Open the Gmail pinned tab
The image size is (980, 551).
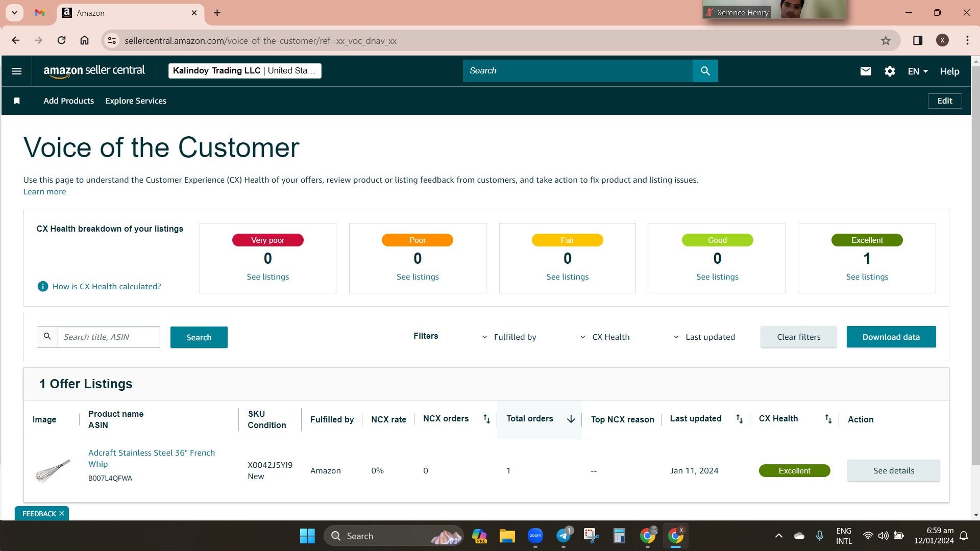(40, 13)
